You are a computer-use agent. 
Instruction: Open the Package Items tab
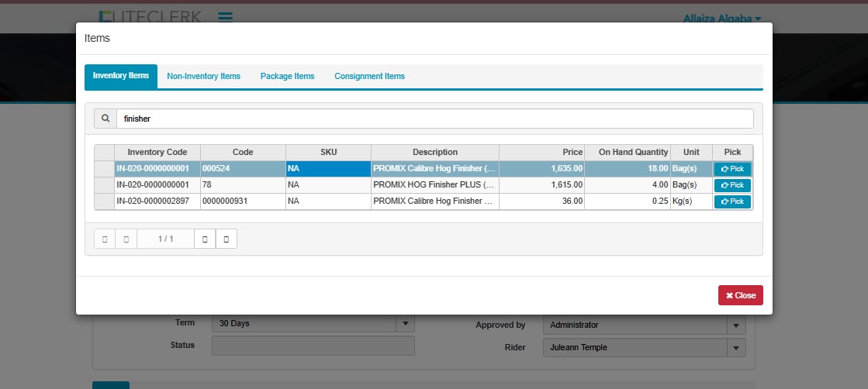[x=287, y=77]
